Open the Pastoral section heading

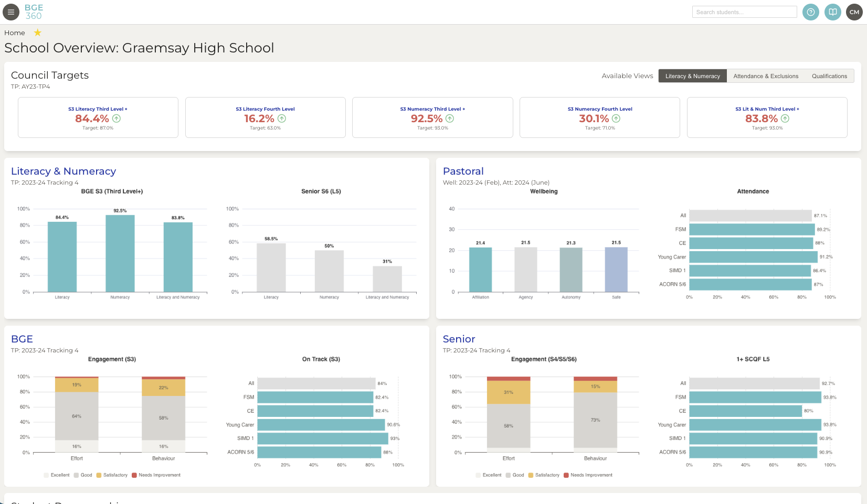pyautogui.click(x=463, y=171)
